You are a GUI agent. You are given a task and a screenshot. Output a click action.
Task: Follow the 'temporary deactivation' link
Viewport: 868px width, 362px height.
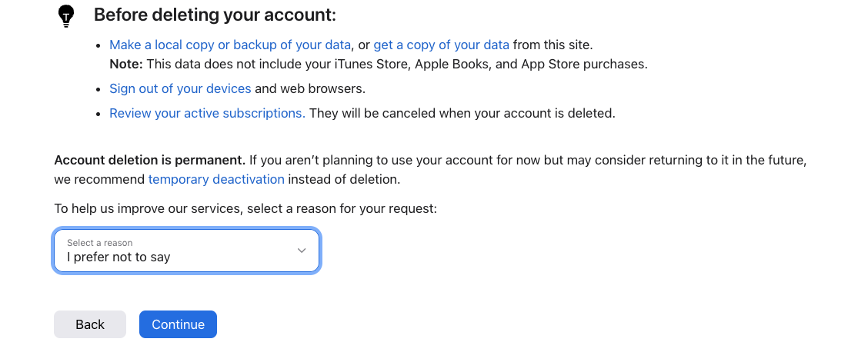pyautogui.click(x=216, y=179)
